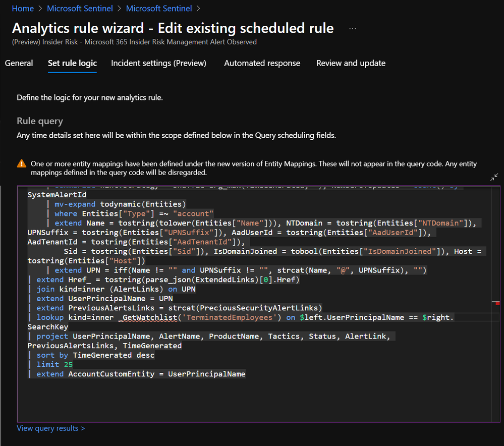The height and width of the screenshot is (446, 504).
Task: Click the chevron after the last Microsoft Sentinel breadcrumb
Action: [198, 9]
